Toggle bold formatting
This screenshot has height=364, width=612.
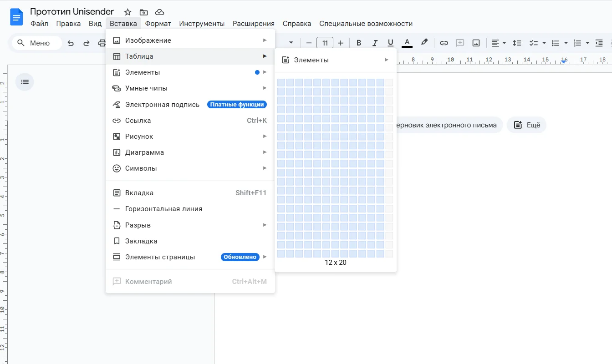coord(359,43)
